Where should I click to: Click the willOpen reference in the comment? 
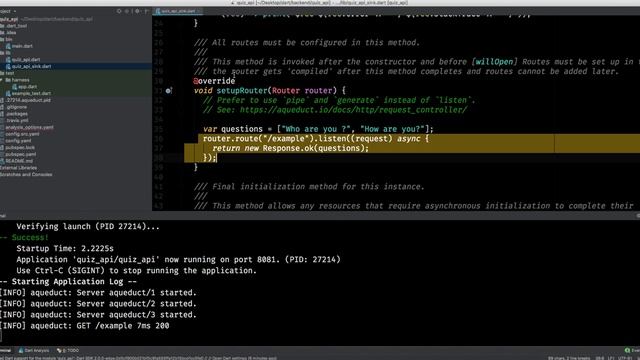pos(494,62)
